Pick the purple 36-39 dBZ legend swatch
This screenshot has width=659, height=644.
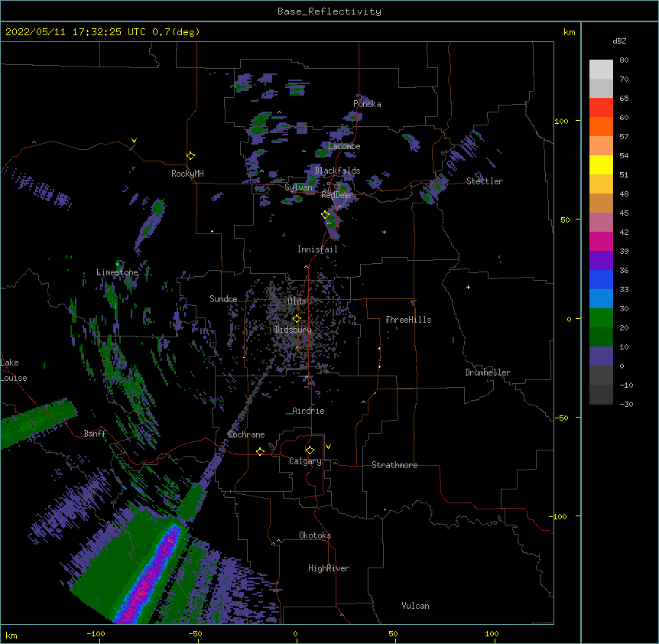coord(601,261)
